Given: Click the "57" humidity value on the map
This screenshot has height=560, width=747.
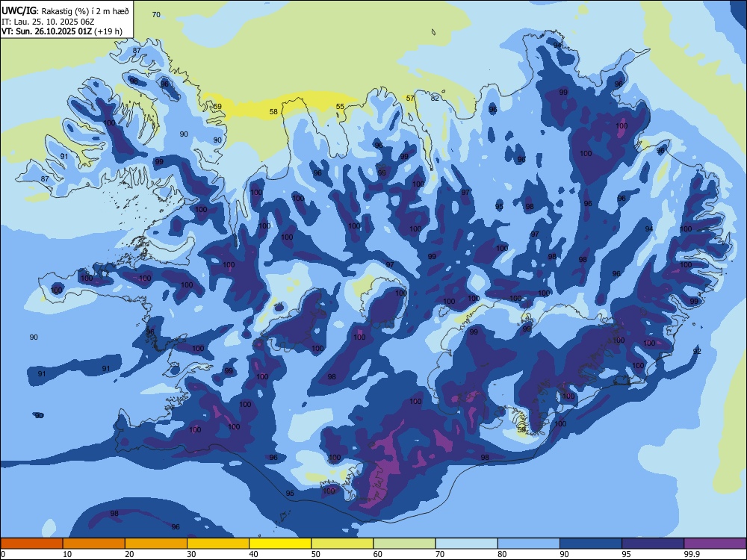Looking at the screenshot, I should [x=410, y=99].
